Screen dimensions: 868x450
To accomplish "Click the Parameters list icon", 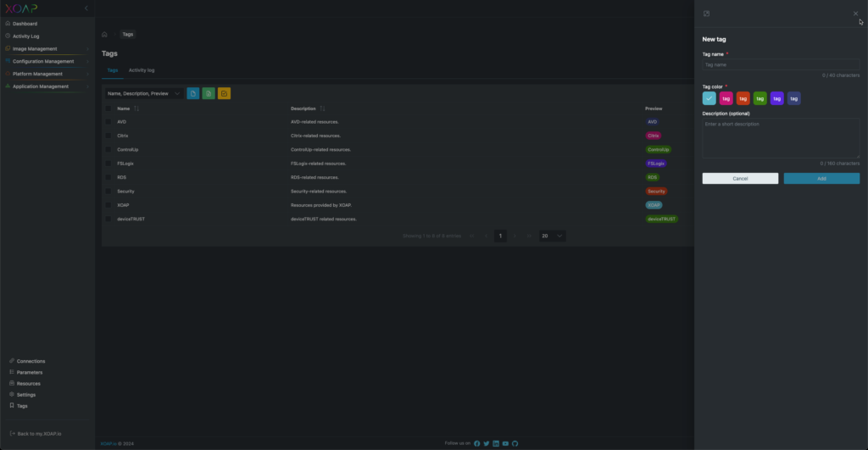I will pyautogui.click(x=12, y=372).
